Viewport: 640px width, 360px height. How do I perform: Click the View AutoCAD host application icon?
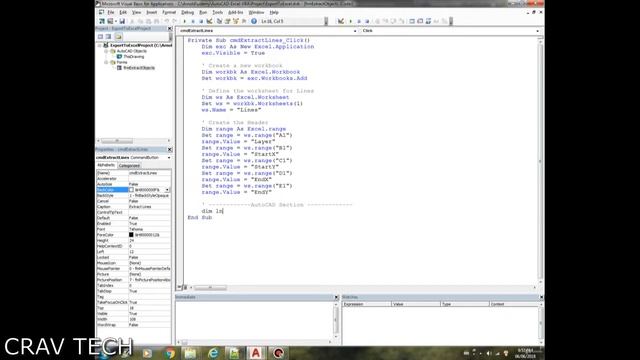[x=102, y=21]
